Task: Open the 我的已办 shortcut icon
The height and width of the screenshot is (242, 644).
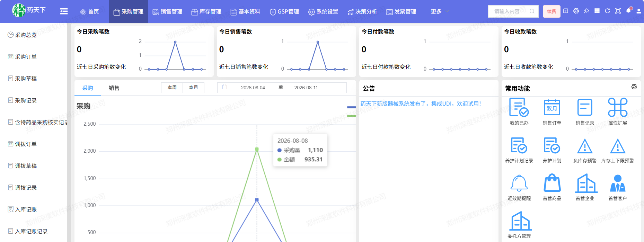Action: 519,107
